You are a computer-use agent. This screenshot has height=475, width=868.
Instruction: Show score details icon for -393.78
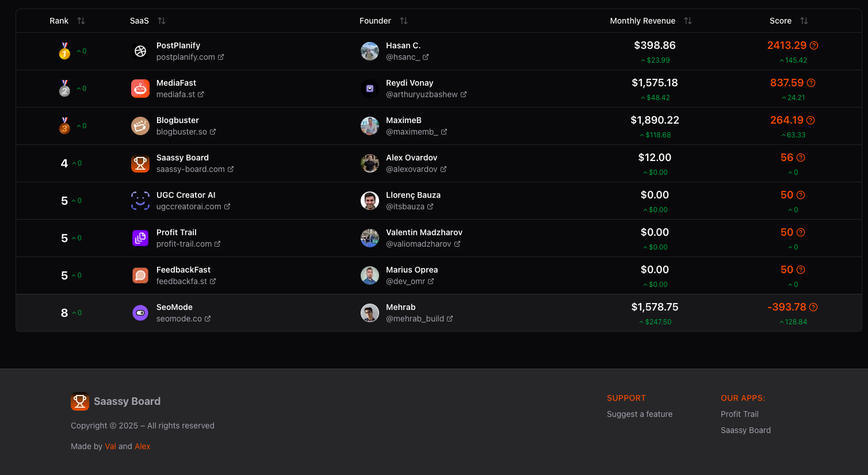[813, 307]
